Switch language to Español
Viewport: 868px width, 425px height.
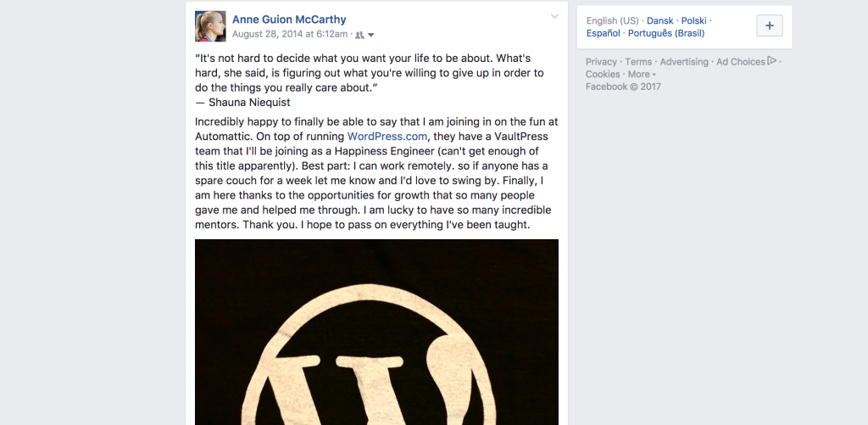(603, 33)
